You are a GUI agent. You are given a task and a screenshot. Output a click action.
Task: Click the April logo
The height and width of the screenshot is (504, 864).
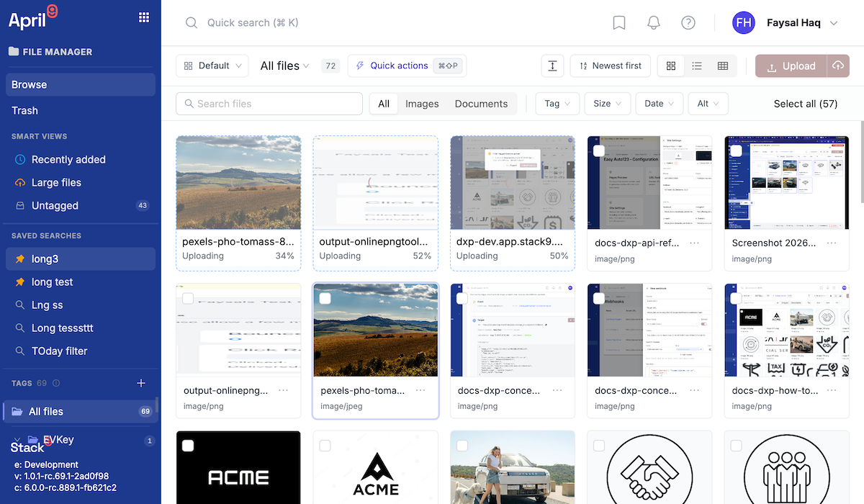click(x=33, y=17)
